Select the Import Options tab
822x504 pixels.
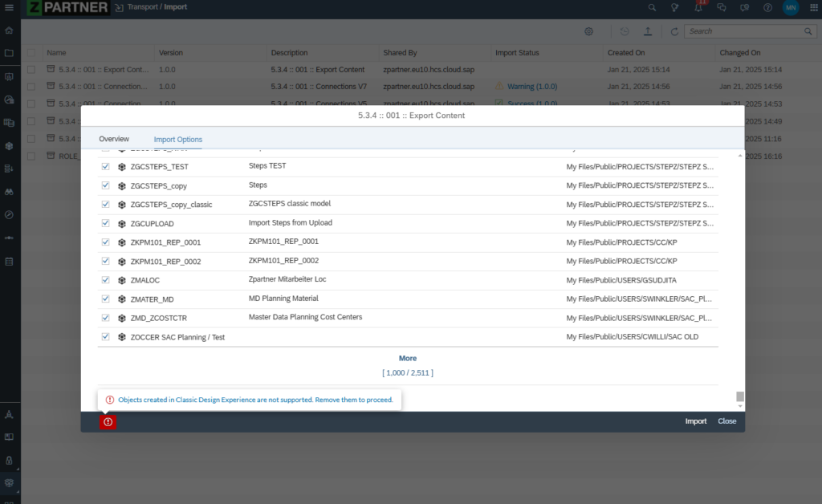click(x=178, y=140)
